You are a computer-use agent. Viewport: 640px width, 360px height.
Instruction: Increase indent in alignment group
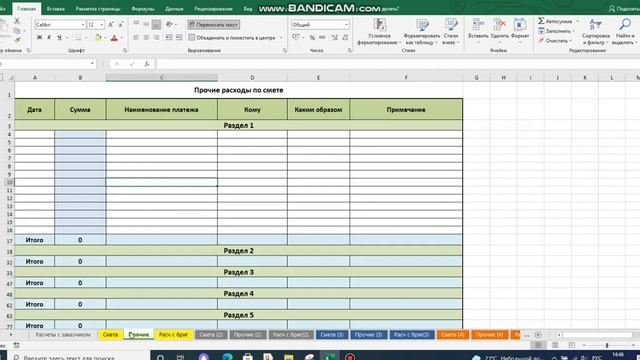179,38
